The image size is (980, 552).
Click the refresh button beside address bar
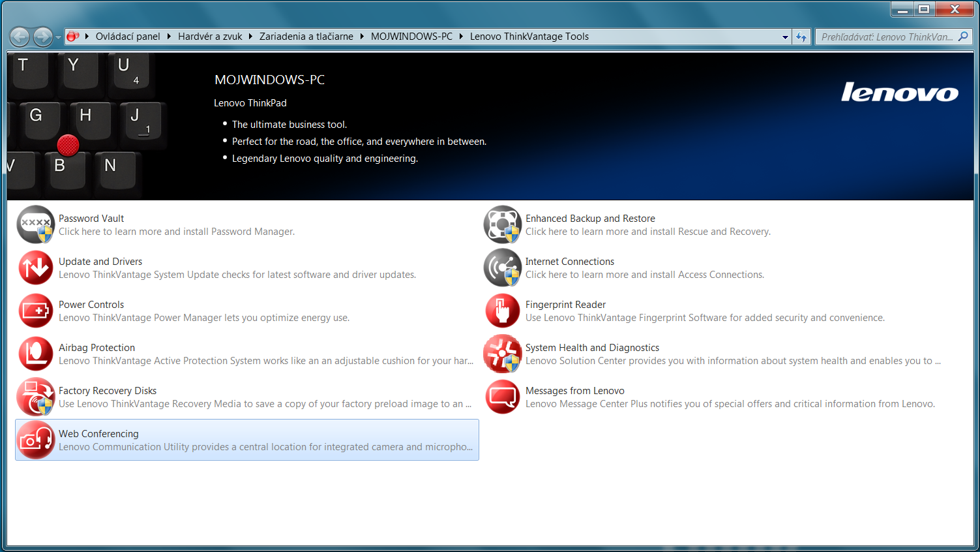801,37
